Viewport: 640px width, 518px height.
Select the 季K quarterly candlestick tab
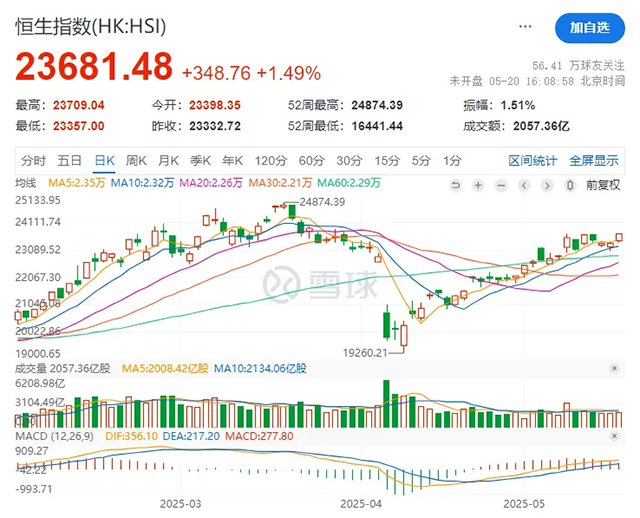200,160
